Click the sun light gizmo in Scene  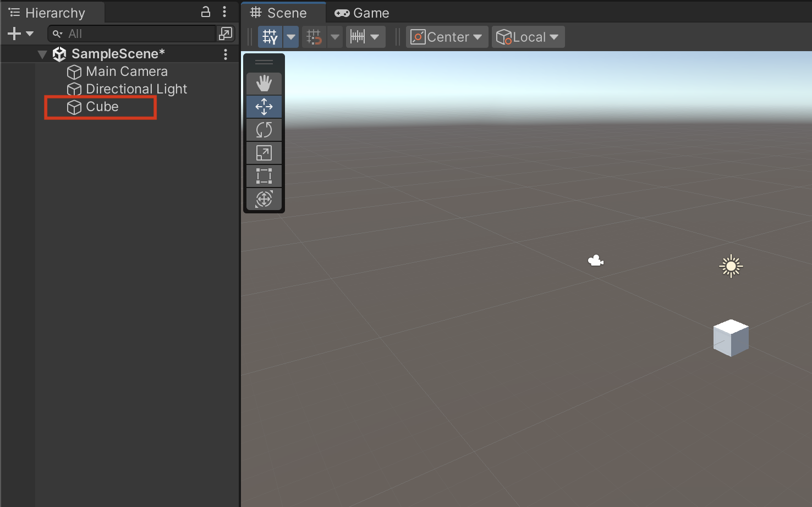(731, 266)
